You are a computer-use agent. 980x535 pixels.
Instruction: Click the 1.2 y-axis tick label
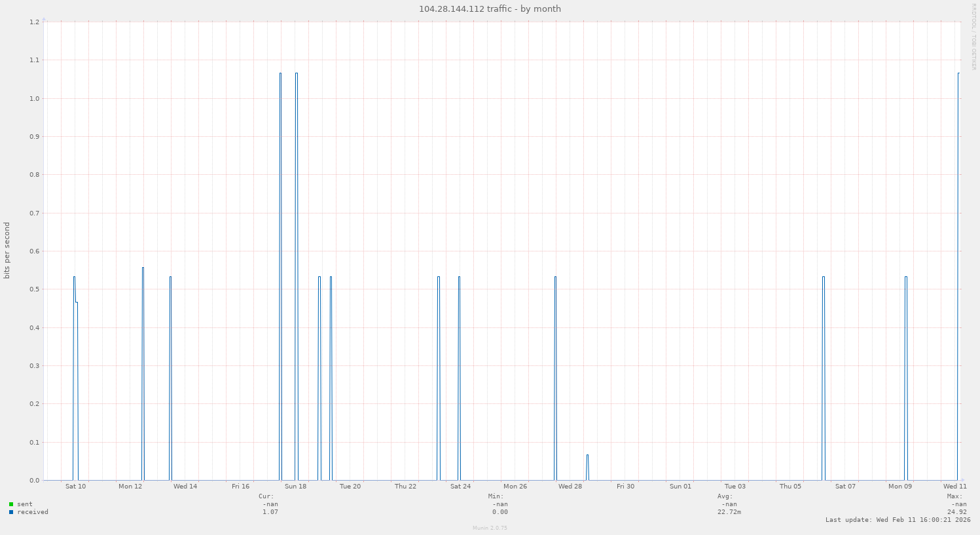[x=34, y=22]
